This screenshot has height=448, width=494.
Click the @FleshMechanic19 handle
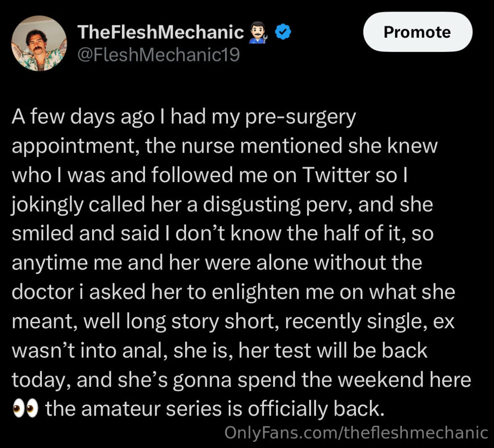click(159, 55)
